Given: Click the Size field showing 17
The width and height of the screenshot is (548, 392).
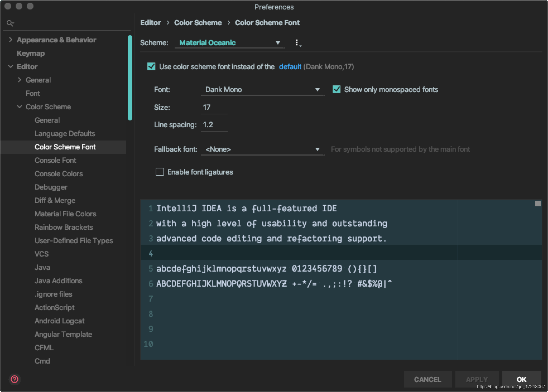Looking at the screenshot, I should (x=214, y=107).
